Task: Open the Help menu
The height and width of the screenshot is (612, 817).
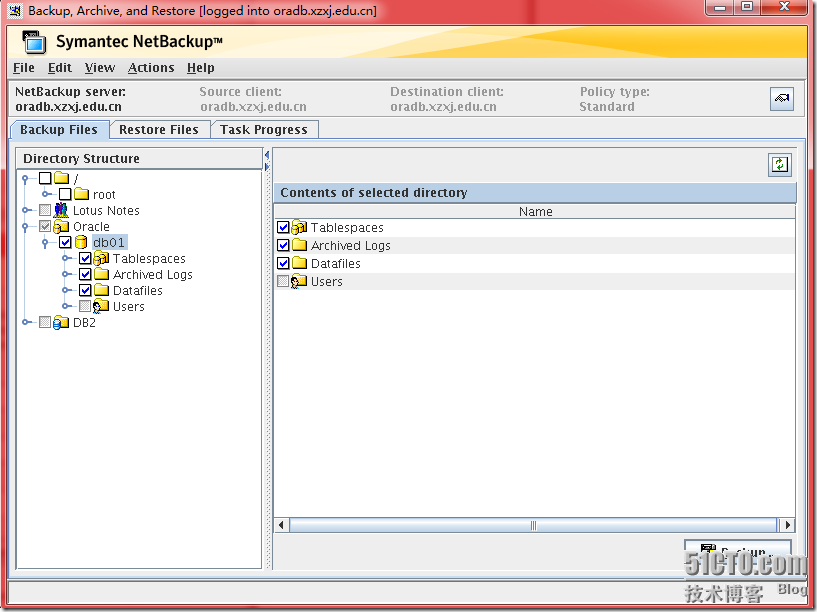Action: coord(201,68)
